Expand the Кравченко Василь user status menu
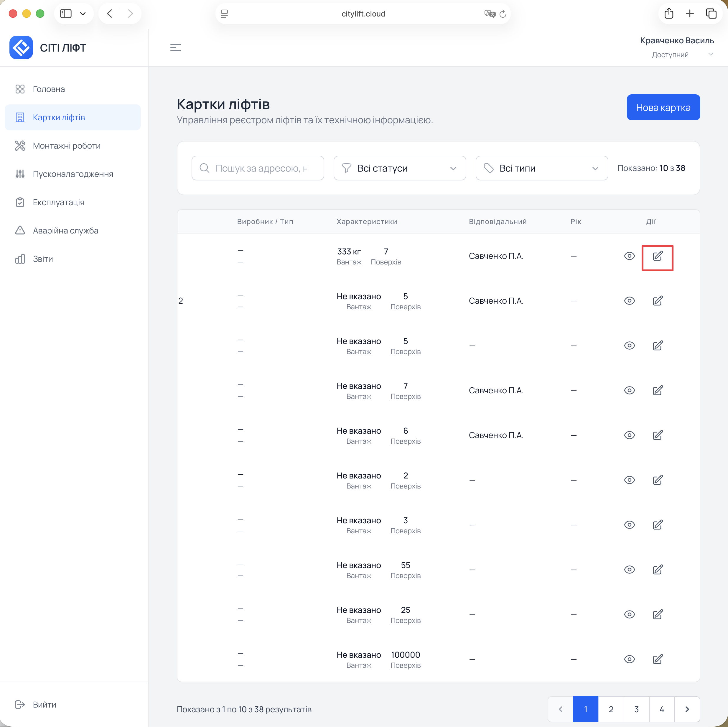This screenshot has width=728, height=727. 710,55
